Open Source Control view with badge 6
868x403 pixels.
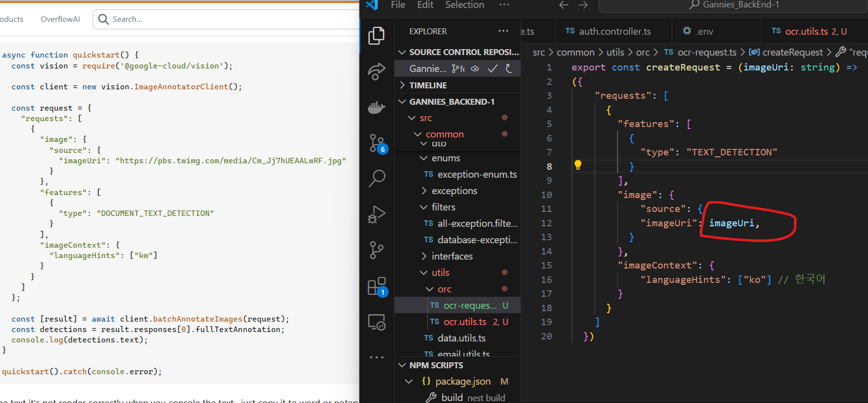378,143
